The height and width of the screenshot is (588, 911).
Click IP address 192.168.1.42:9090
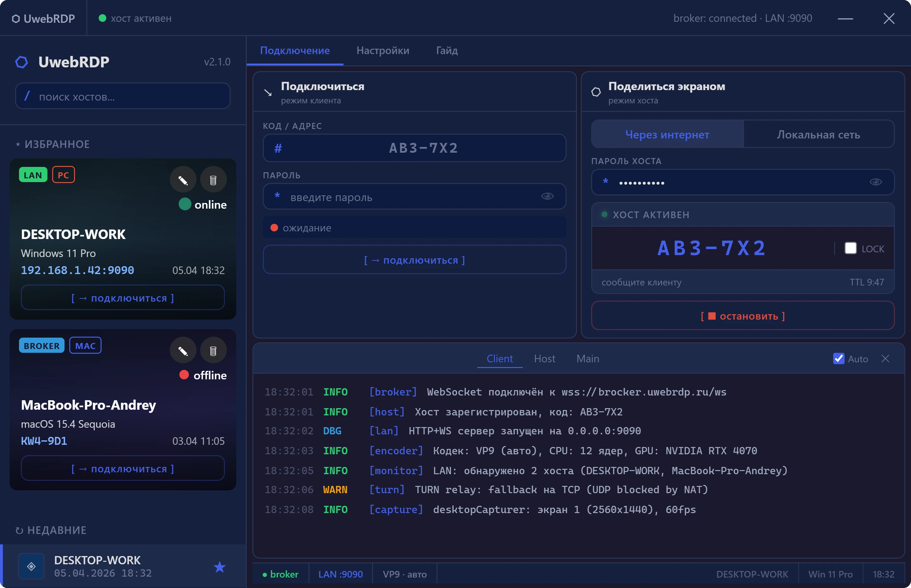[x=77, y=270]
